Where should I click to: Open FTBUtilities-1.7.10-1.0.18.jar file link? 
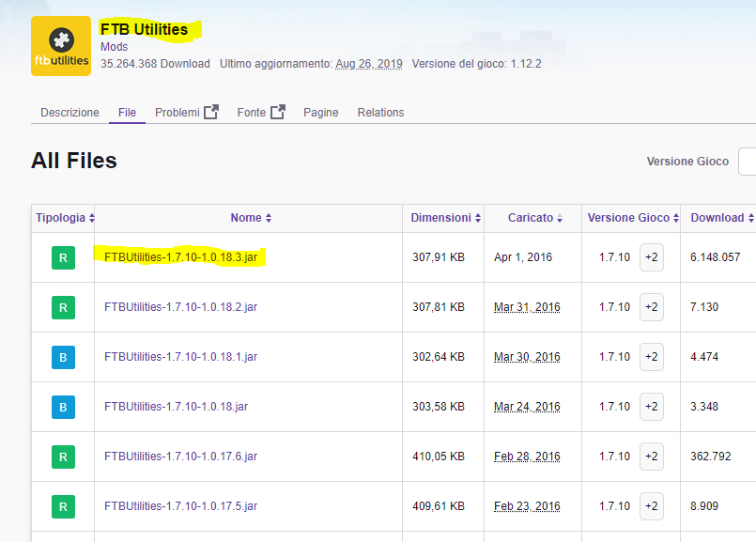point(176,406)
